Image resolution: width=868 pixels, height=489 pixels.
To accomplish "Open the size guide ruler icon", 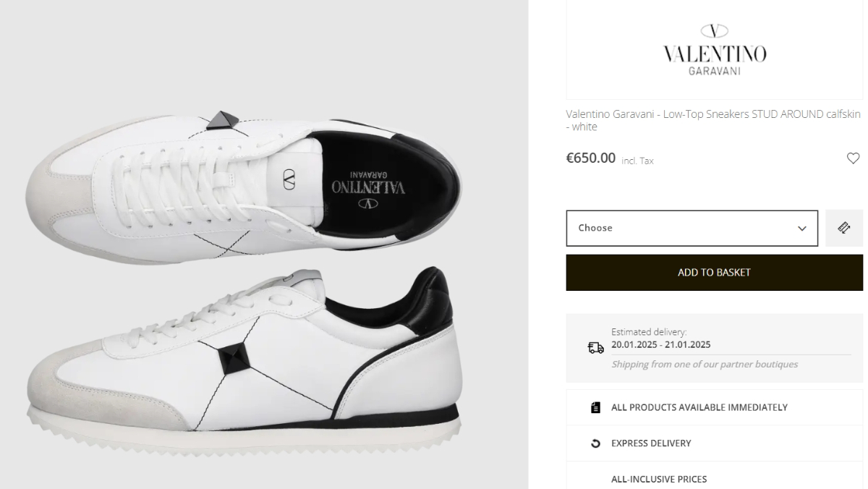I will coord(843,228).
